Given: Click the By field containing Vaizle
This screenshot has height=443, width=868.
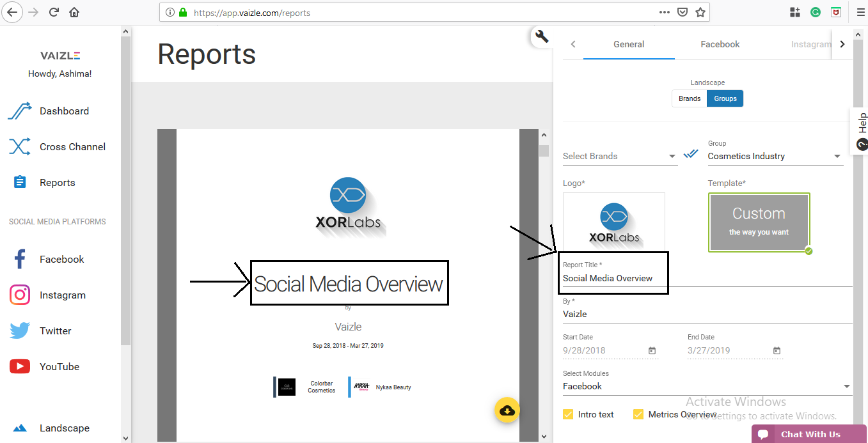Looking at the screenshot, I should coord(707,314).
